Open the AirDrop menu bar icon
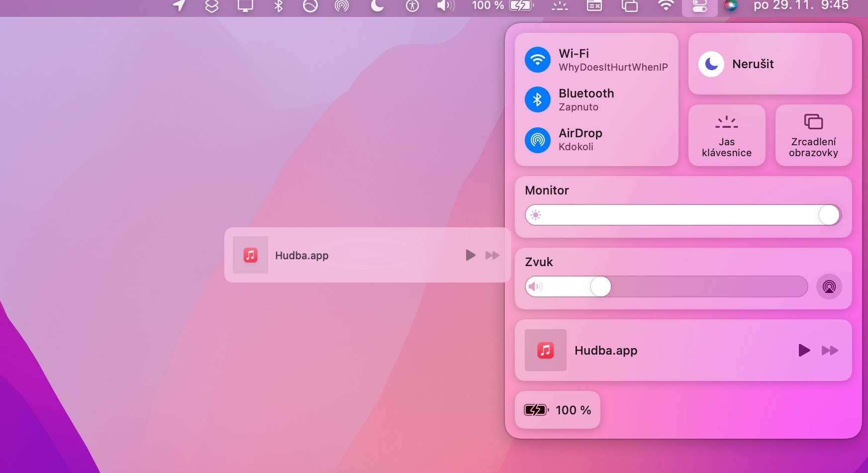The height and width of the screenshot is (473, 868). [x=342, y=5]
